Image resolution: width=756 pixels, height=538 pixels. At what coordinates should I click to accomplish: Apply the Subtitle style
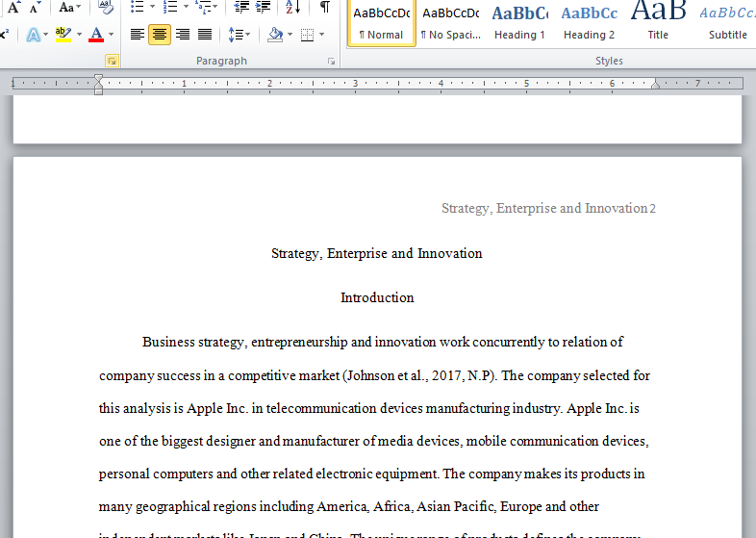pyautogui.click(x=727, y=23)
